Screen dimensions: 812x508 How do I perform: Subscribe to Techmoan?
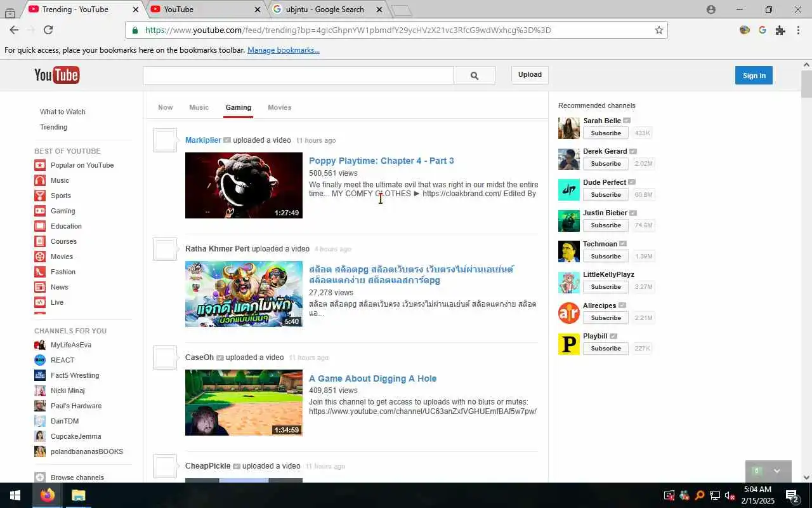click(x=606, y=257)
